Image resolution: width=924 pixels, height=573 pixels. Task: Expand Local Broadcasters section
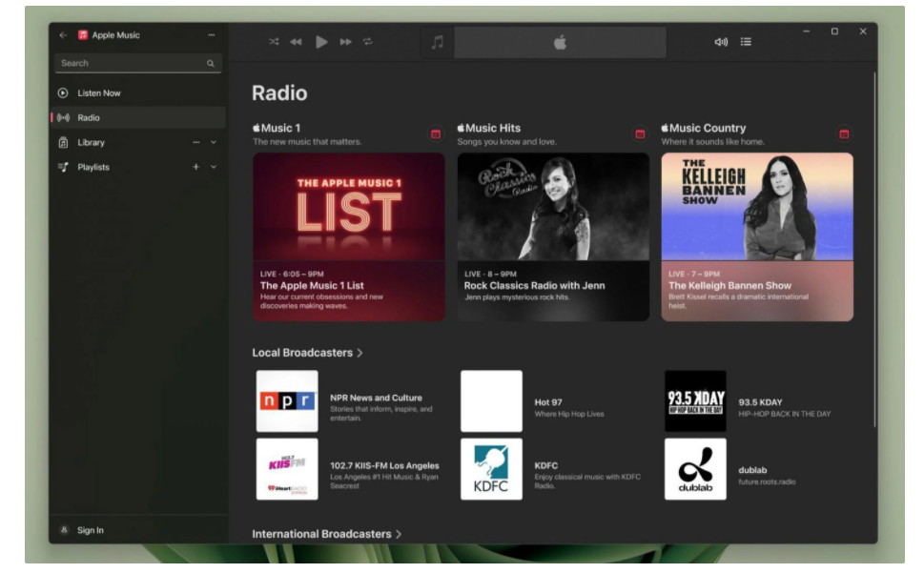click(x=307, y=353)
